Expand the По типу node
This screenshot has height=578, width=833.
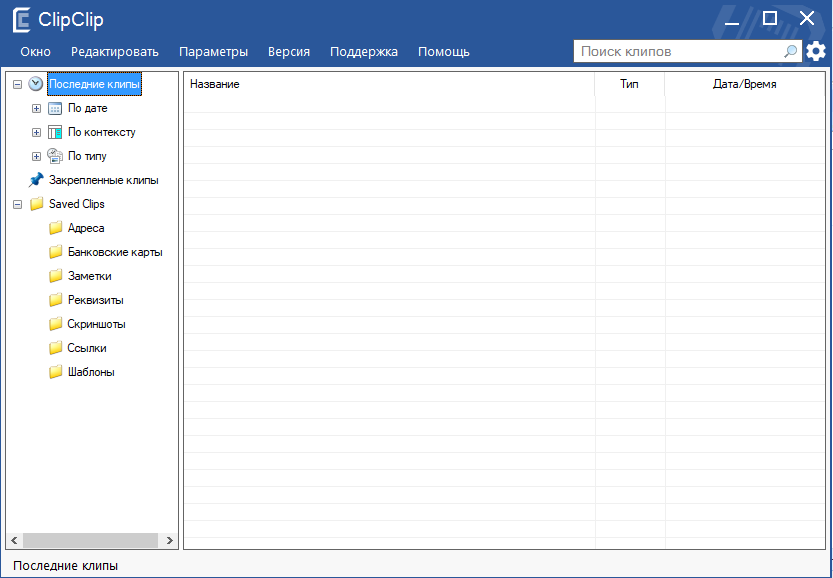click(36, 156)
